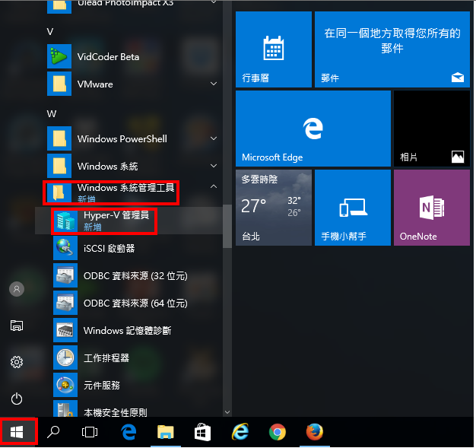Viewport: 476px width, 448px height.
Task: Jump to apps via letter W header
Action: 52,114
